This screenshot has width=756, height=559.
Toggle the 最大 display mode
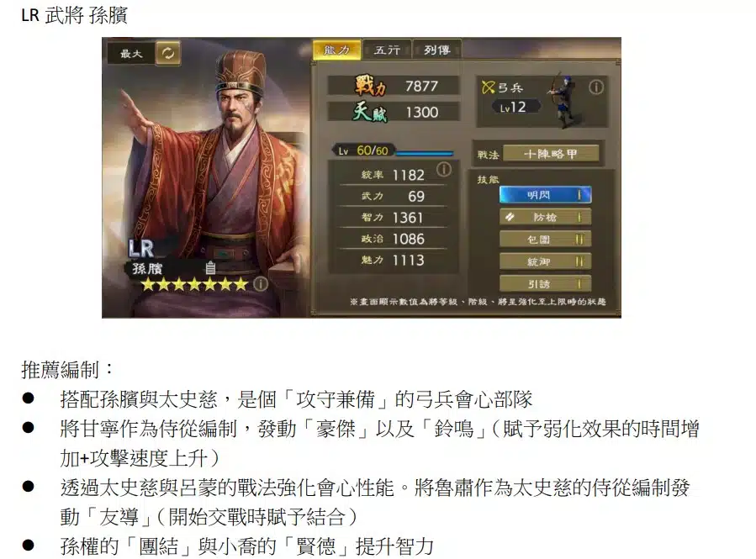(131, 54)
